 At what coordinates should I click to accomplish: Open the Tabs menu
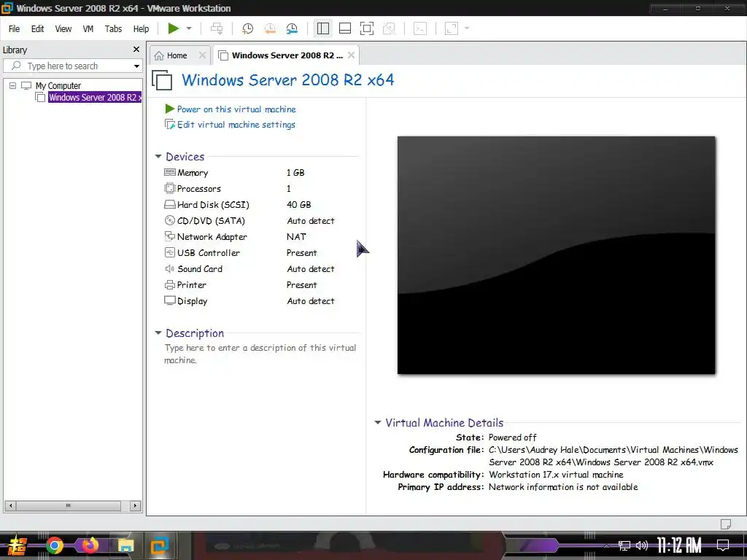(x=113, y=29)
